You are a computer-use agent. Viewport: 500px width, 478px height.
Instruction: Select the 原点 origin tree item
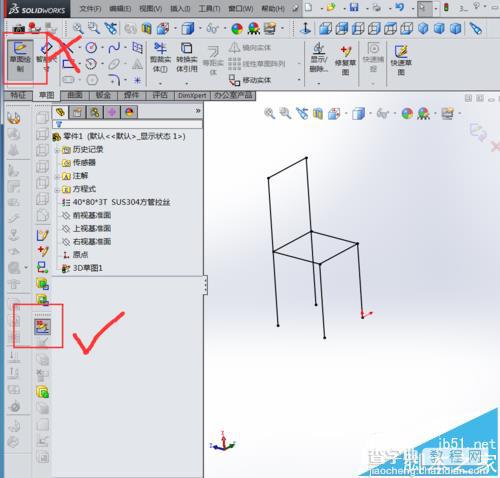[76, 255]
